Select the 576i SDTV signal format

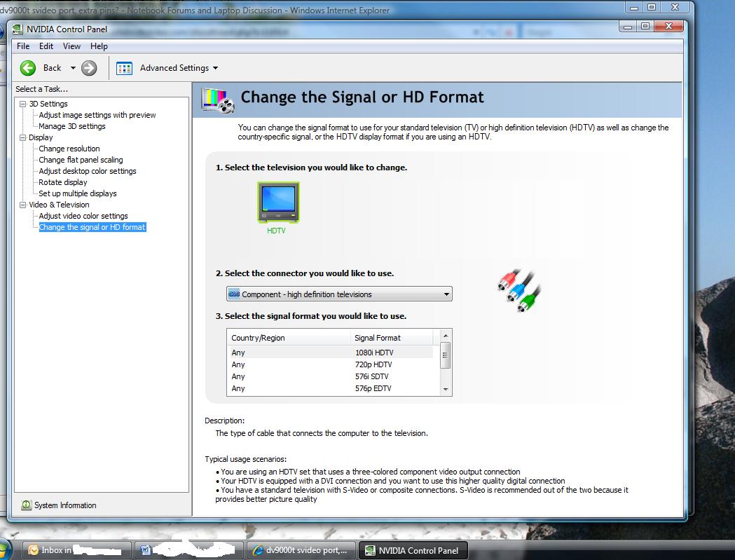[329, 376]
